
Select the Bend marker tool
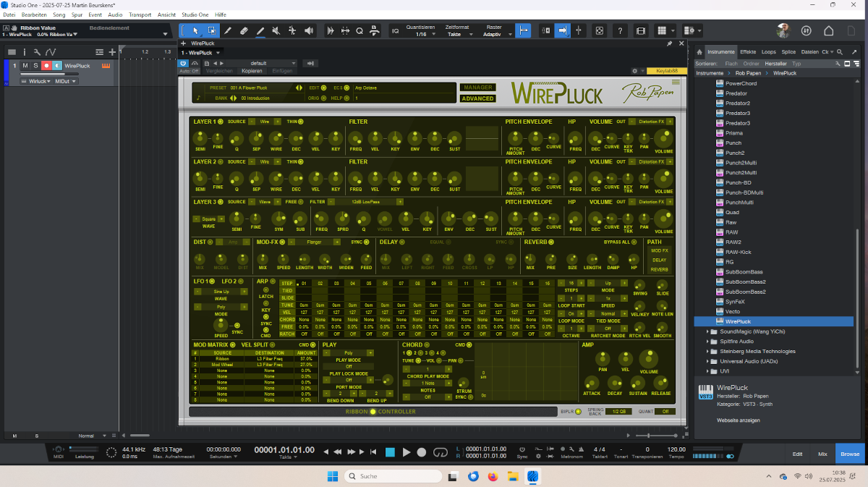tap(293, 30)
